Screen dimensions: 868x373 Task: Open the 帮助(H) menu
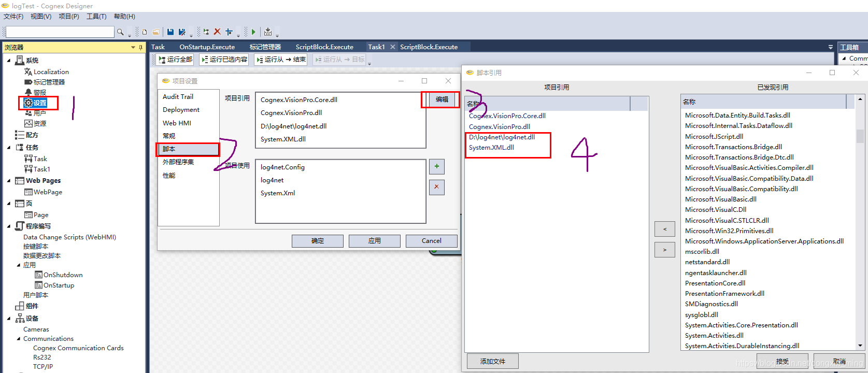point(124,17)
